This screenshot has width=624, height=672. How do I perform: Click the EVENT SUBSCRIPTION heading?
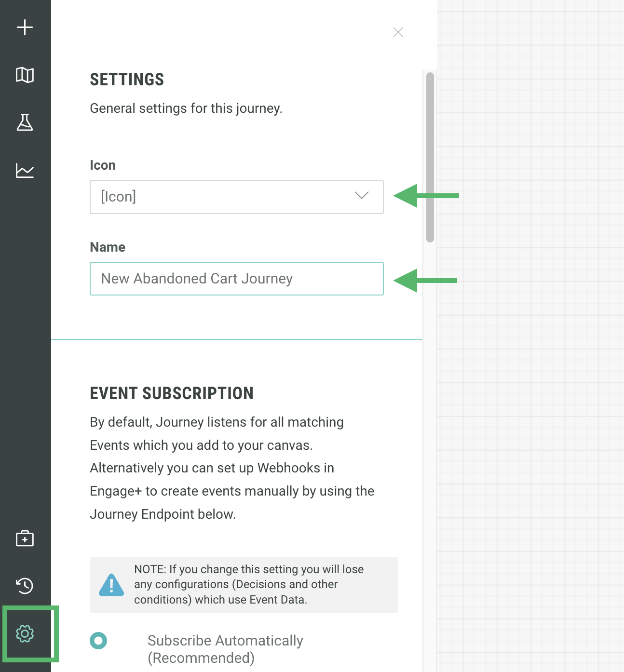tap(172, 393)
